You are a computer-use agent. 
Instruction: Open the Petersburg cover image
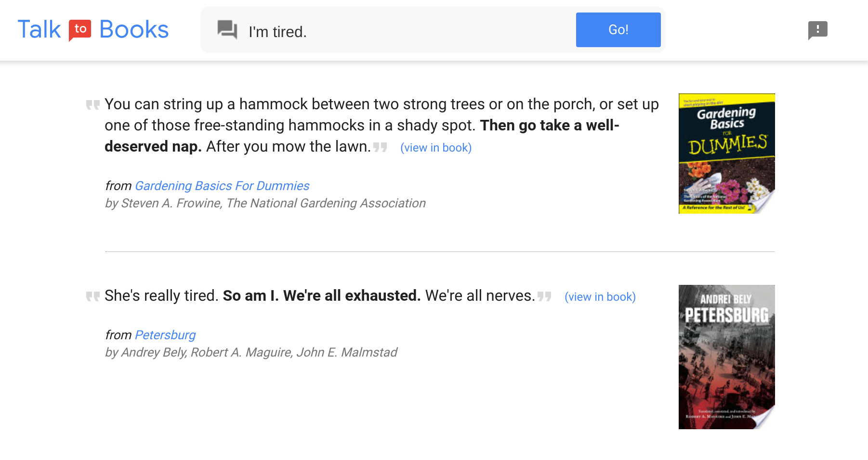(x=726, y=357)
